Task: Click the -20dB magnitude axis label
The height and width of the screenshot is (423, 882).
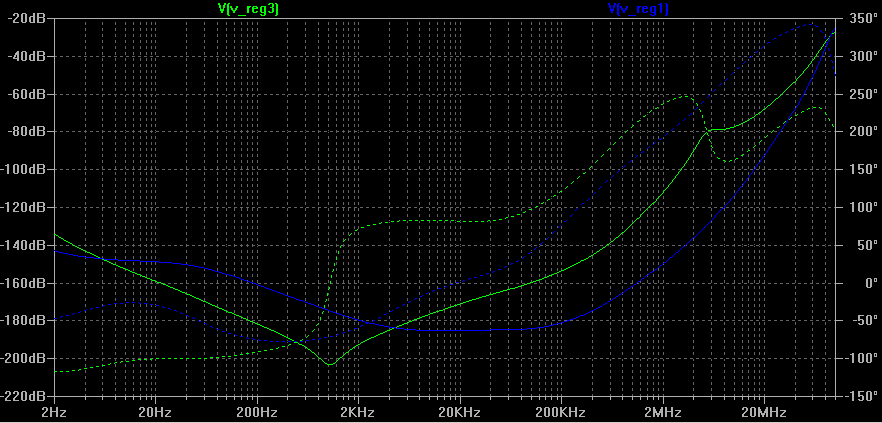Action: pos(26,19)
